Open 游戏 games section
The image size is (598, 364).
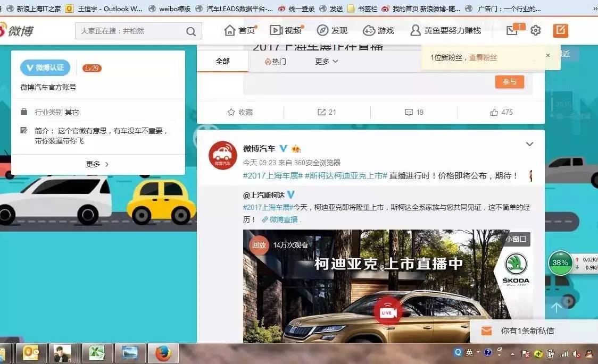[x=378, y=30]
